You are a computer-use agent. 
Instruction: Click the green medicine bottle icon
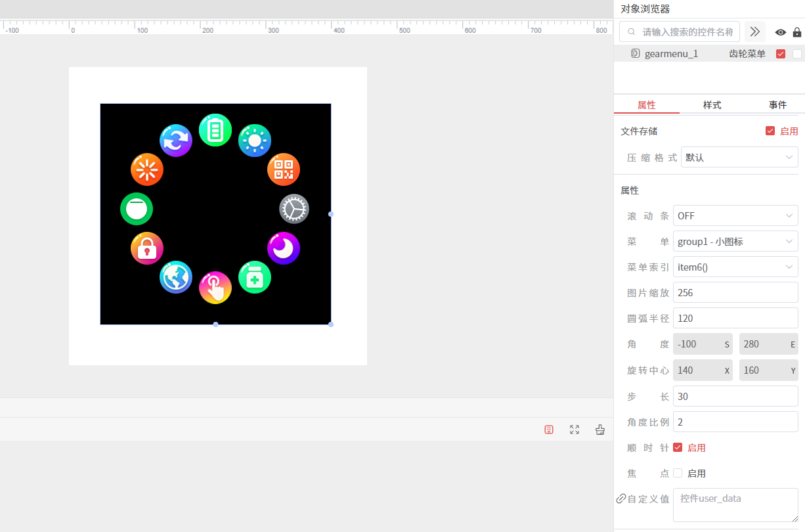coord(255,277)
